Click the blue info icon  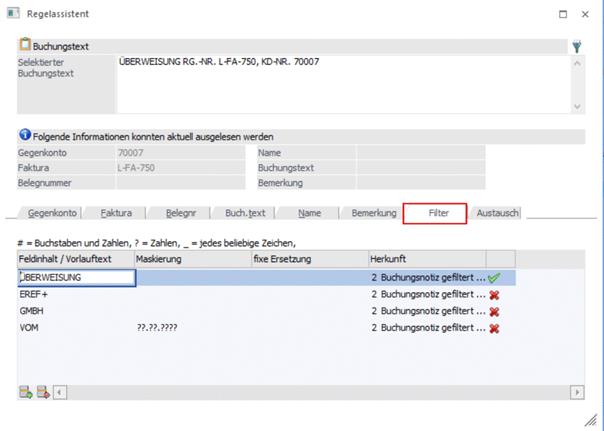tap(25, 136)
